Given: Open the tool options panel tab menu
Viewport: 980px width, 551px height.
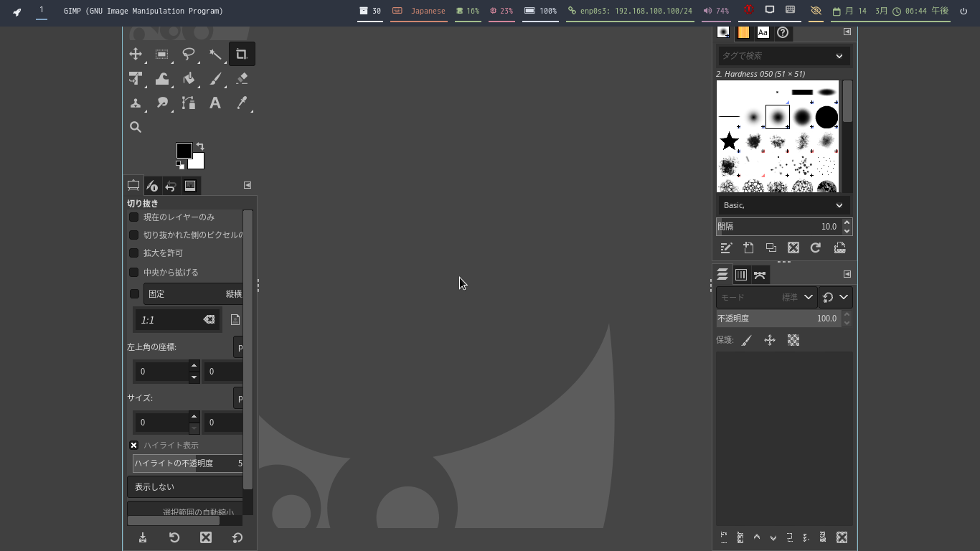Looking at the screenshot, I should pos(248,185).
